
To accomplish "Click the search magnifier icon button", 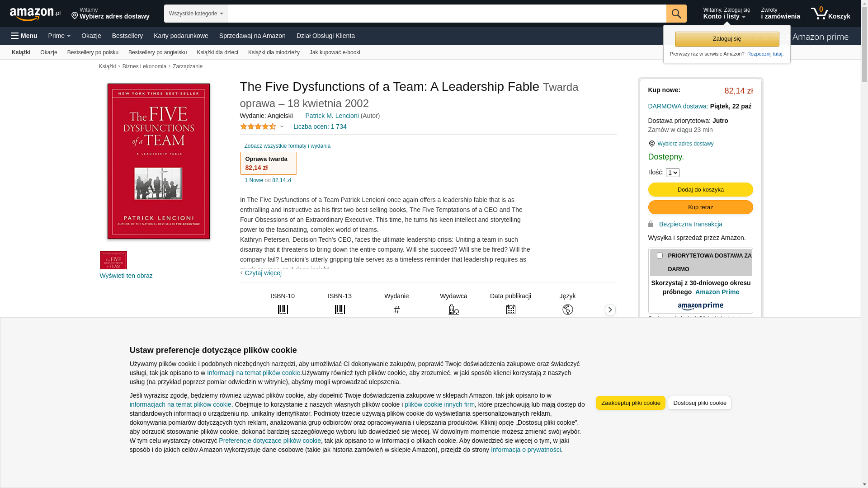I will [x=676, y=14].
